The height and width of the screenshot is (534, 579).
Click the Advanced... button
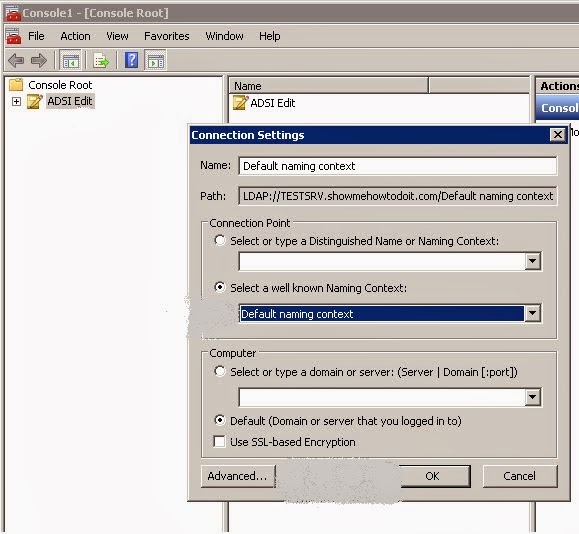[238, 476]
